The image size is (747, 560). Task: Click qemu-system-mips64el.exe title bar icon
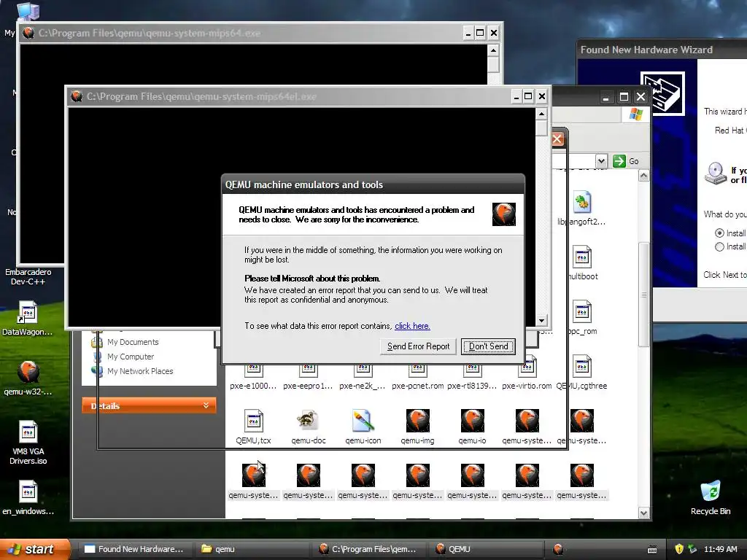click(x=76, y=96)
